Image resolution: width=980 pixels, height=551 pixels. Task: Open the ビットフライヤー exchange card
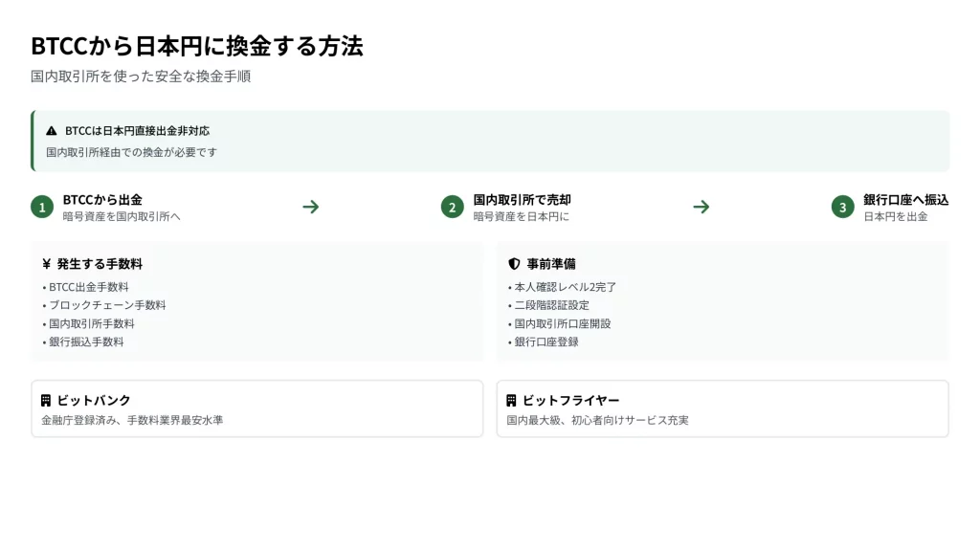pyautogui.click(x=722, y=409)
